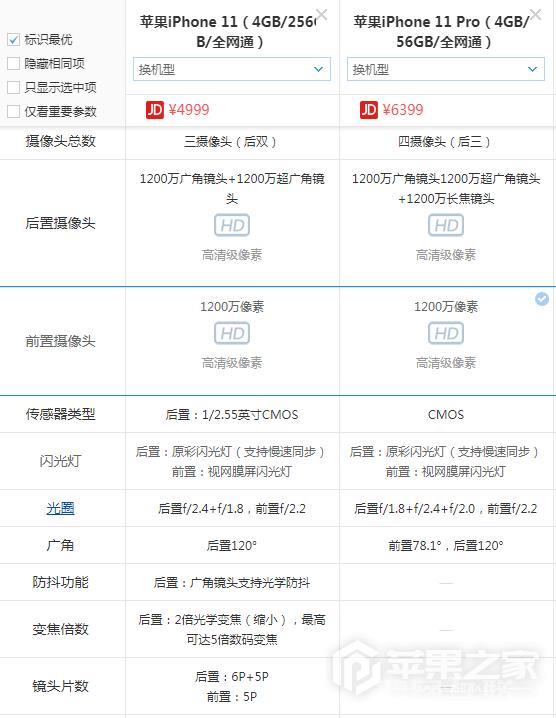
Task: Select the 防抖功能 row label
Action: pos(60,582)
